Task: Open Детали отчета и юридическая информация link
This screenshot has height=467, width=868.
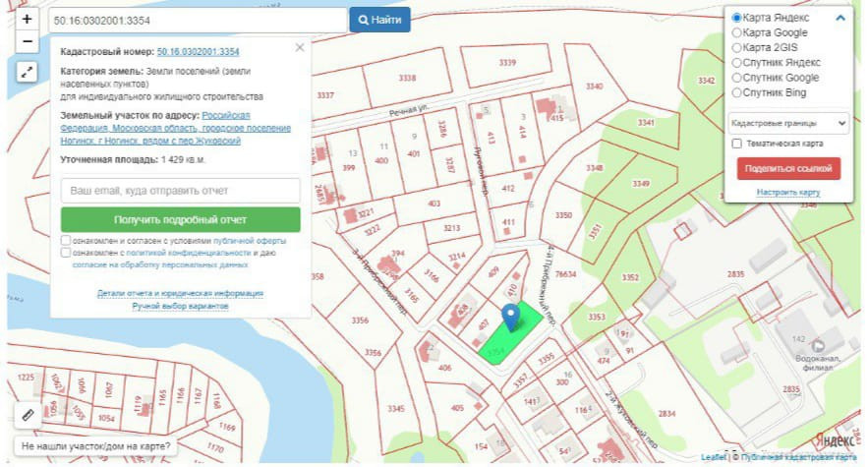Action: pos(180,293)
